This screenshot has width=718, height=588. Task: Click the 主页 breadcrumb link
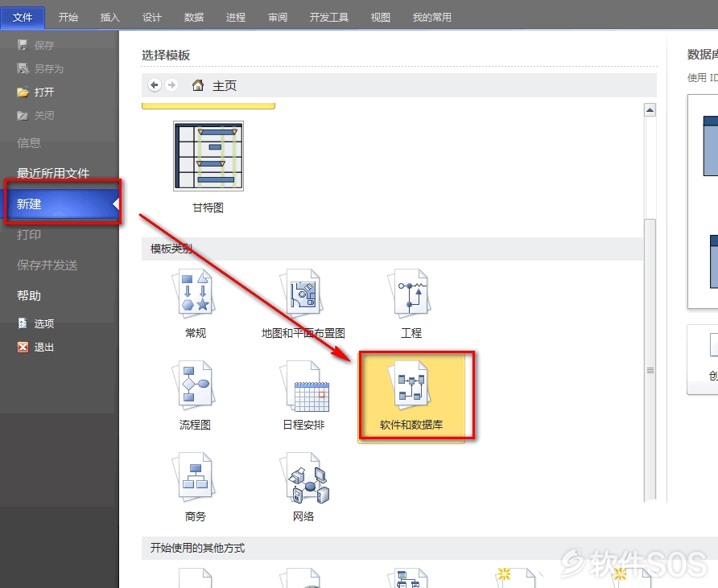[x=225, y=85]
